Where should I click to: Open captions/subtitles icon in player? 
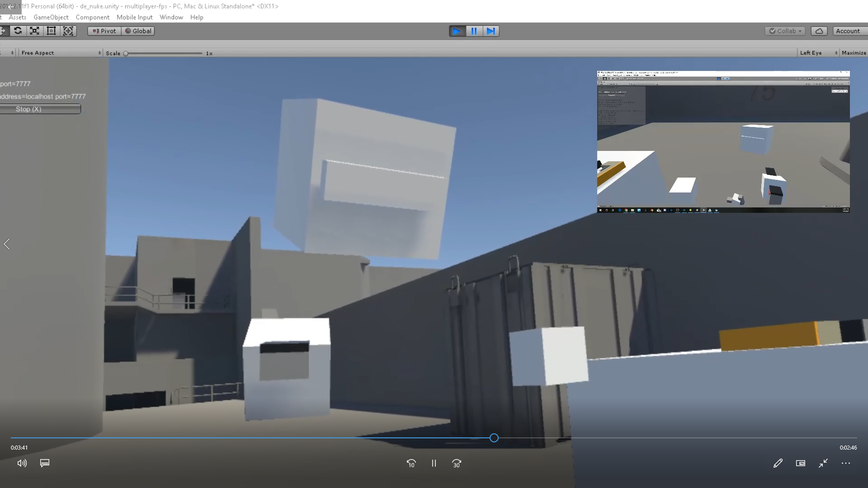(x=45, y=463)
